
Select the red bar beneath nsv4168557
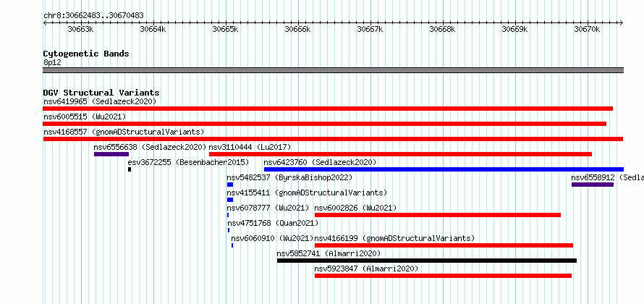pos(333,139)
